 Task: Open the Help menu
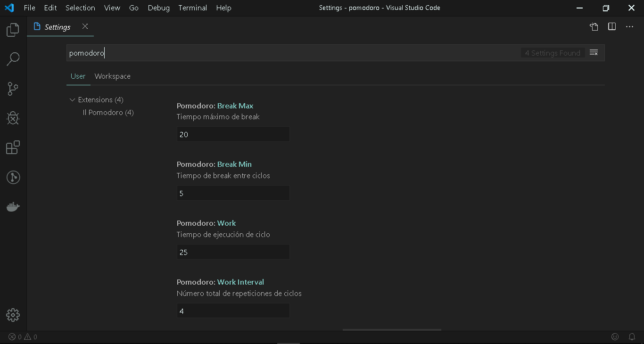point(223,8)
